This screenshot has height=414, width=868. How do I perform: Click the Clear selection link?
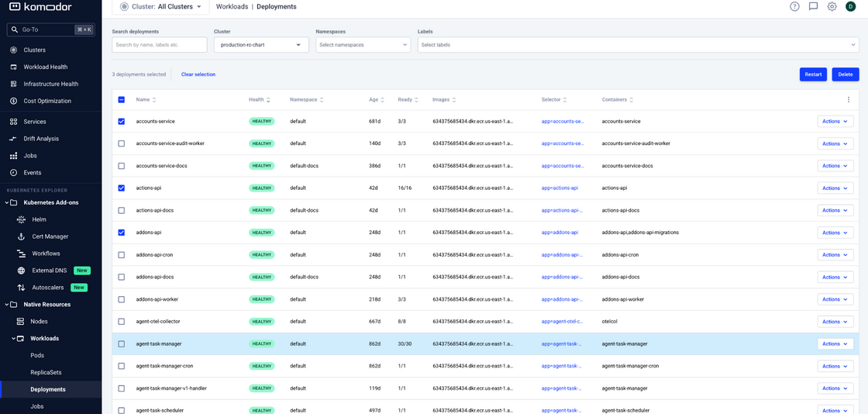[198, 74]
